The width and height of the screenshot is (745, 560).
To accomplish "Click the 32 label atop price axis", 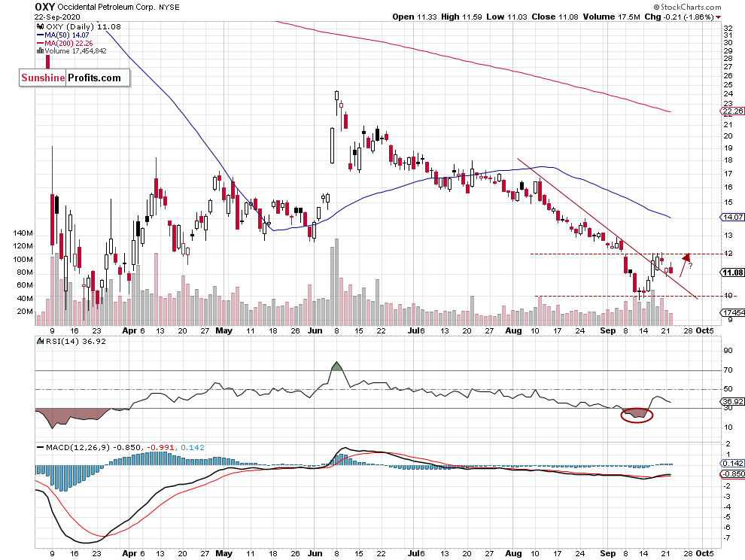I will pos(728,28).
